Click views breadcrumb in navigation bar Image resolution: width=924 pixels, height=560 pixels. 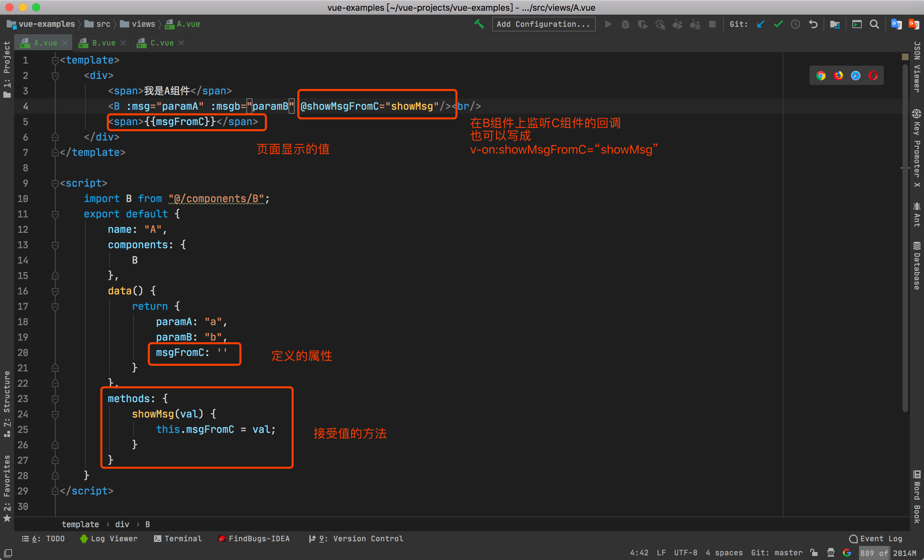tap(138, 24)
